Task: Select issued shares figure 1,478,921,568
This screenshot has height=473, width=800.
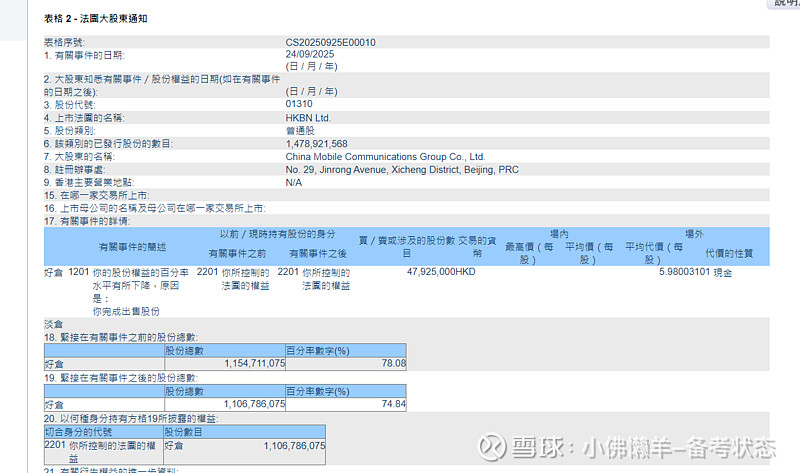Action: pyautogui.click(x=316, y=144)
